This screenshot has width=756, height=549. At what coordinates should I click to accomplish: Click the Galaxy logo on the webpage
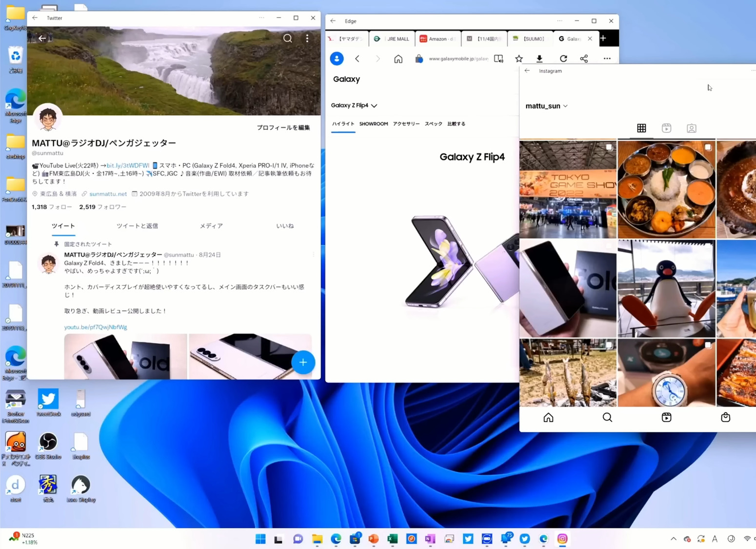tap(346, 79)
